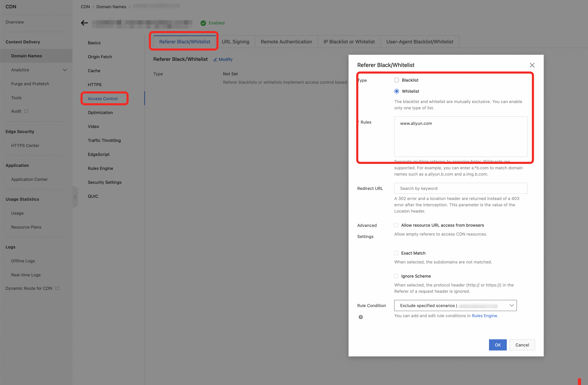Open the Remote Authentication tab

(286, 42)
